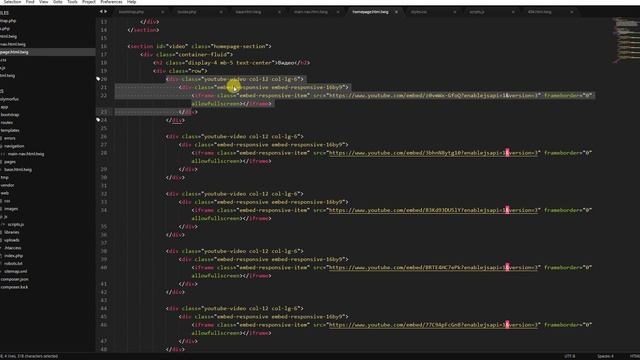The image size is (640, 360).
Task: Expand the pages folder in sidebar
Action: pos(10,162)
